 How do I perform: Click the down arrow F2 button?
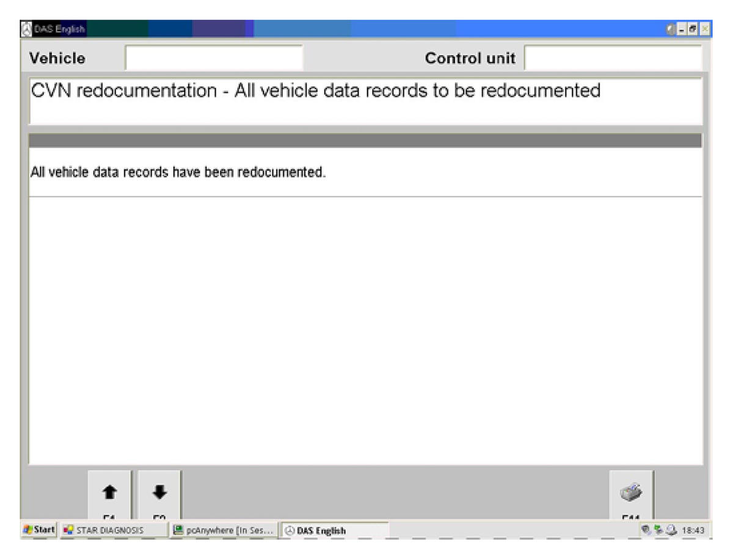(159, 494)
